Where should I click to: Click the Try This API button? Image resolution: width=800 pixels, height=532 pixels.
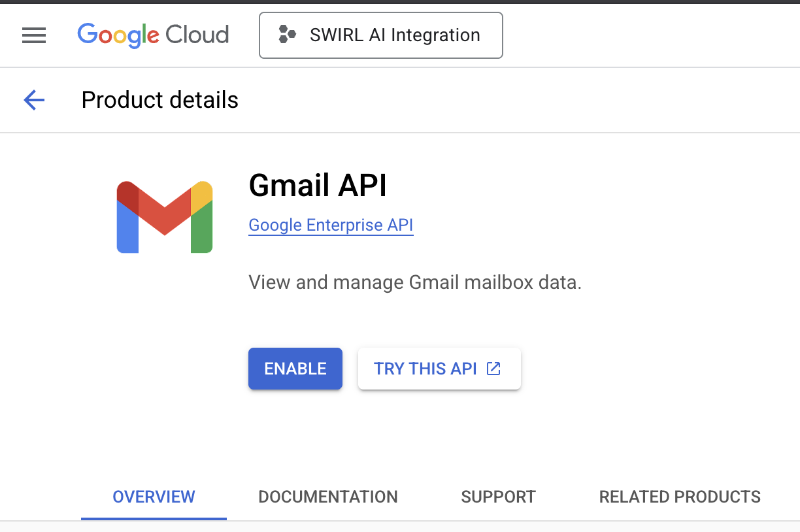tap(439, 369)
